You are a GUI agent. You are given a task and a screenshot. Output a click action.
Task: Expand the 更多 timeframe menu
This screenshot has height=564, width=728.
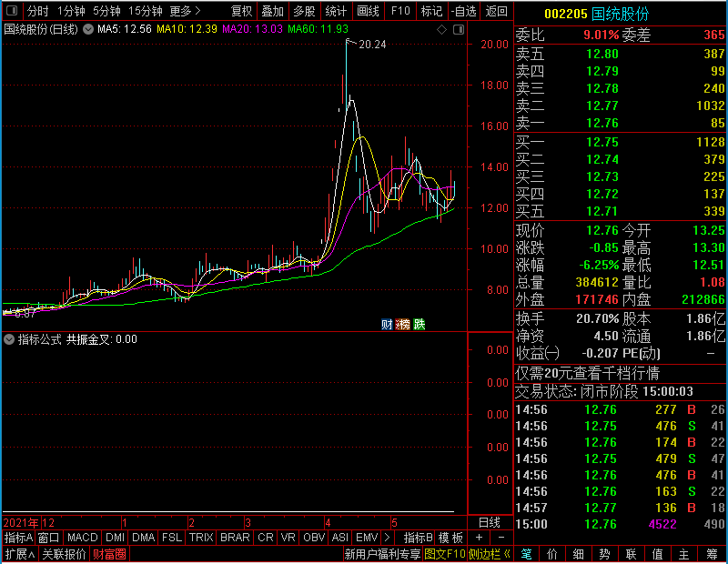click(185, 11)
